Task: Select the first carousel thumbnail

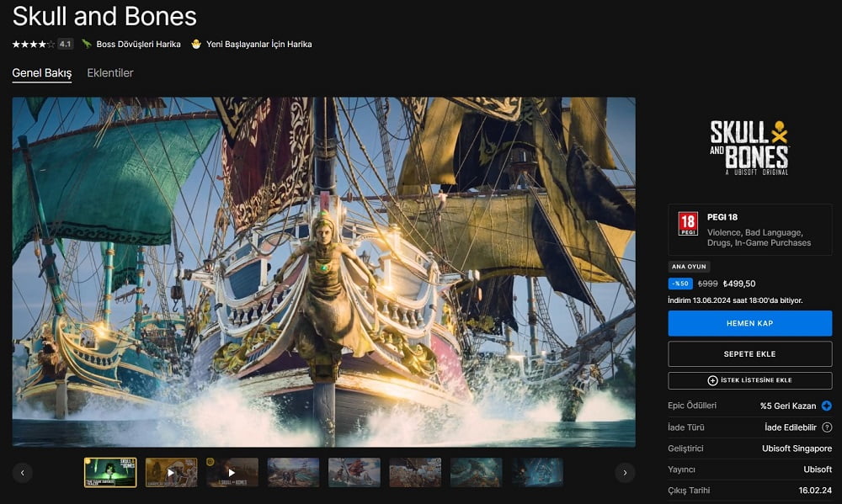Action: 110,472
